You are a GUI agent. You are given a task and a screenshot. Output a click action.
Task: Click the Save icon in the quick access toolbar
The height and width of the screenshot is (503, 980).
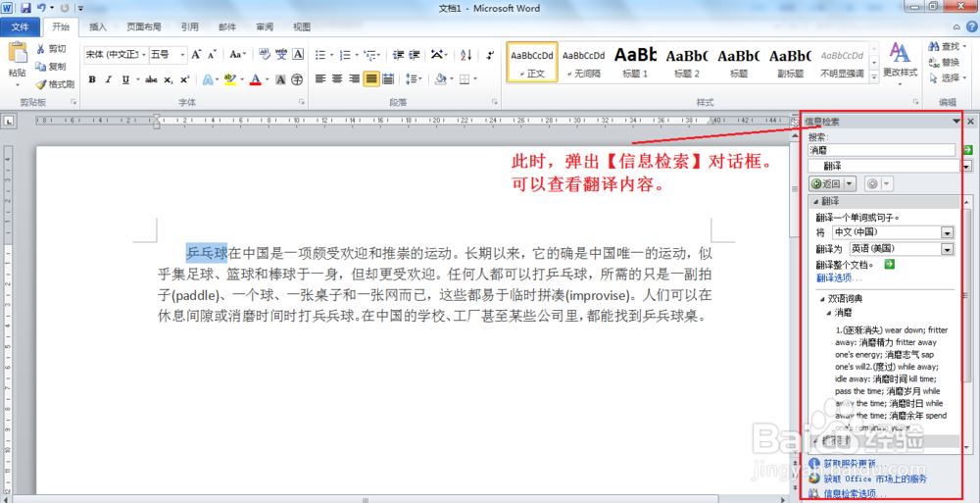[25, 8]
